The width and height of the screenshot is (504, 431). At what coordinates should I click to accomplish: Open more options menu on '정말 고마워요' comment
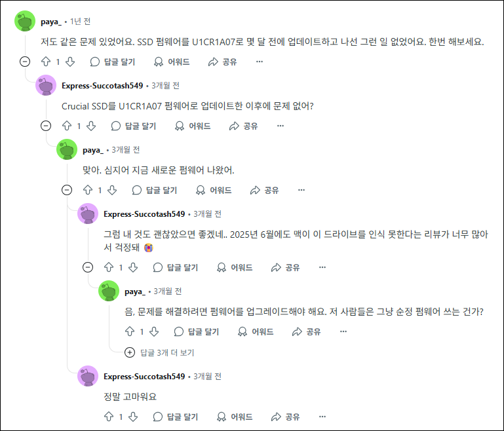[322, 417]
